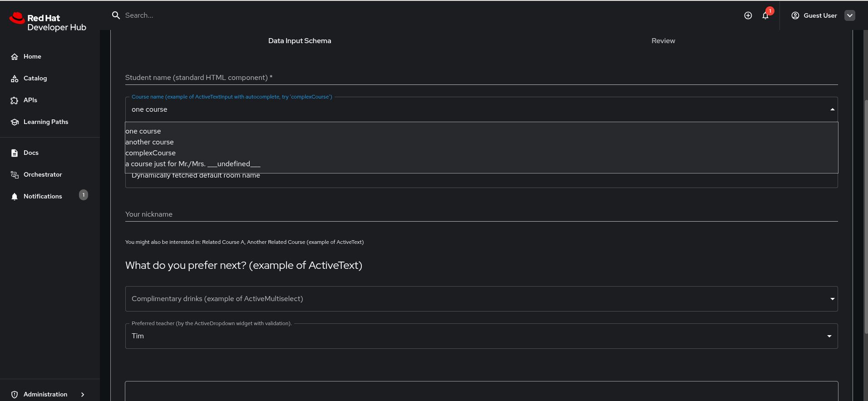Click the Home icon in sidebar
The height and width of the screenshot is (401, 868).
point(15,57)
